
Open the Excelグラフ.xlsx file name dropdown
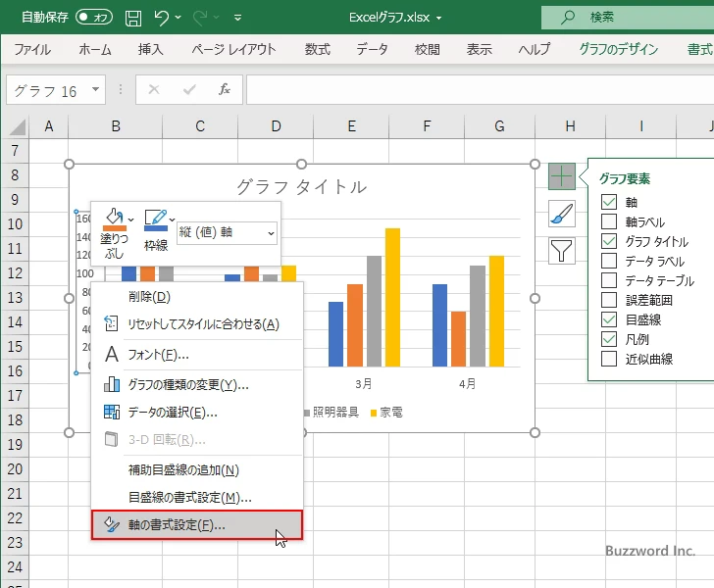[439, 19]
